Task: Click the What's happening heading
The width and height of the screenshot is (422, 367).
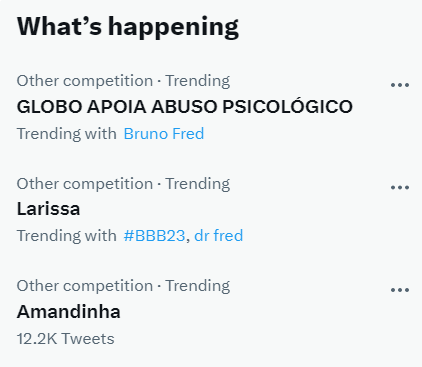Action: (x=128, y=27)
